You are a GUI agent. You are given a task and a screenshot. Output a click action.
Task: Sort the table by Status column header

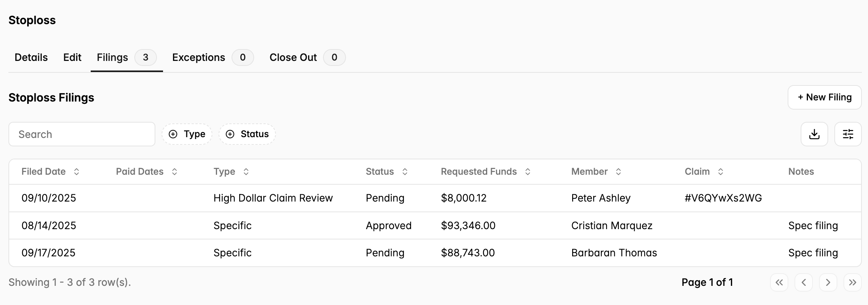tap(387, 172)
